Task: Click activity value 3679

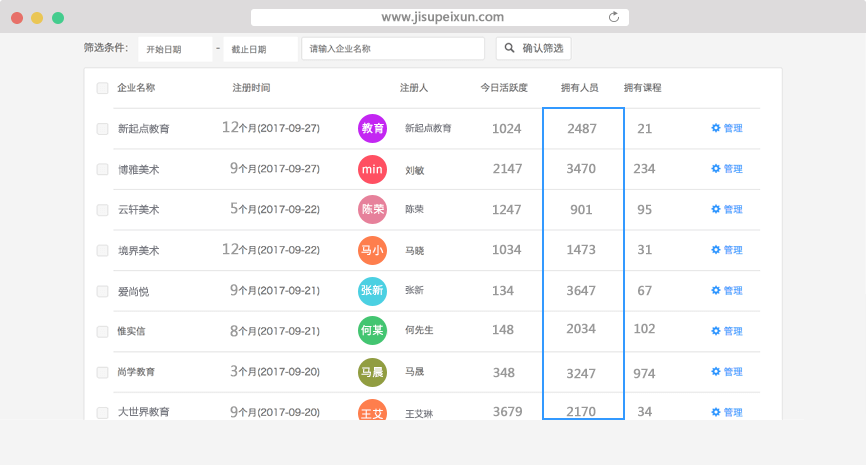Action: coord(507,411)
